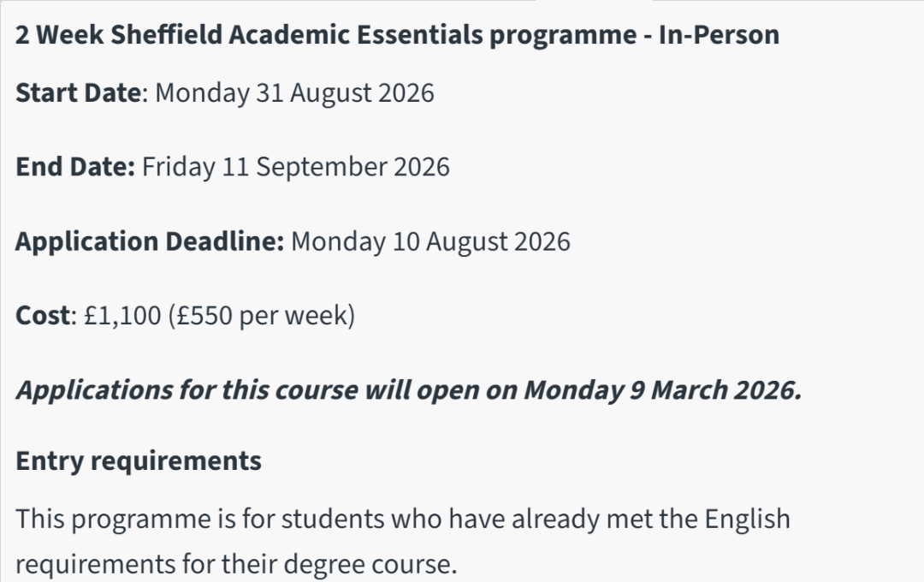Viewport: 924px width, 582px height.
Task: Click "Monday 9 March 2026" opening date
Action: (x=662, y=390)
